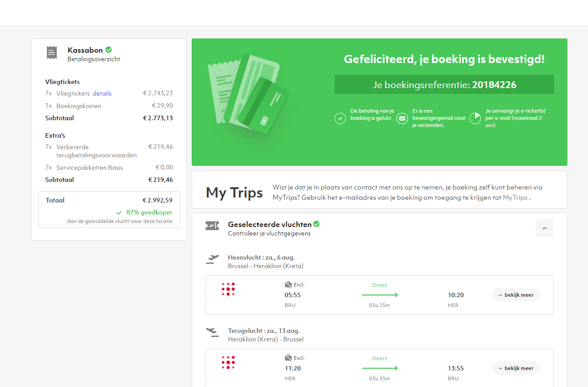Click the e-ticket clock progress icon
The width and height of the screenshot is (588, 387).
[475, 118]
